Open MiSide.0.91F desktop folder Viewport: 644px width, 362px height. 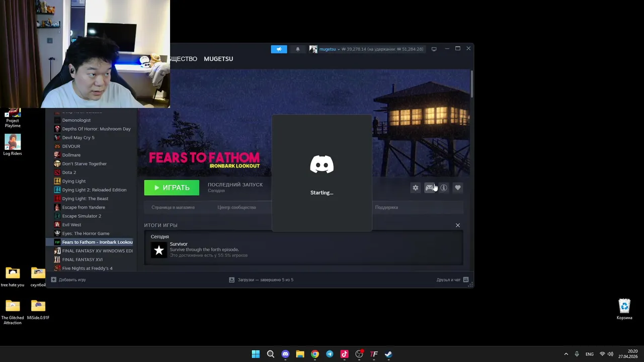(x=38, y=310)
